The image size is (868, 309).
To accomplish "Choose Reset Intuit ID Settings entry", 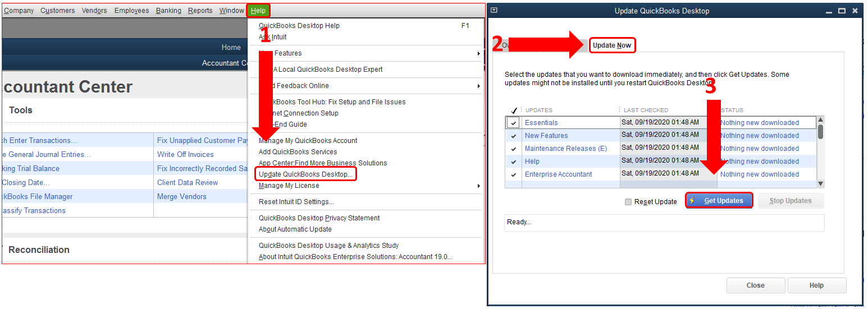I will coord(296,202).
